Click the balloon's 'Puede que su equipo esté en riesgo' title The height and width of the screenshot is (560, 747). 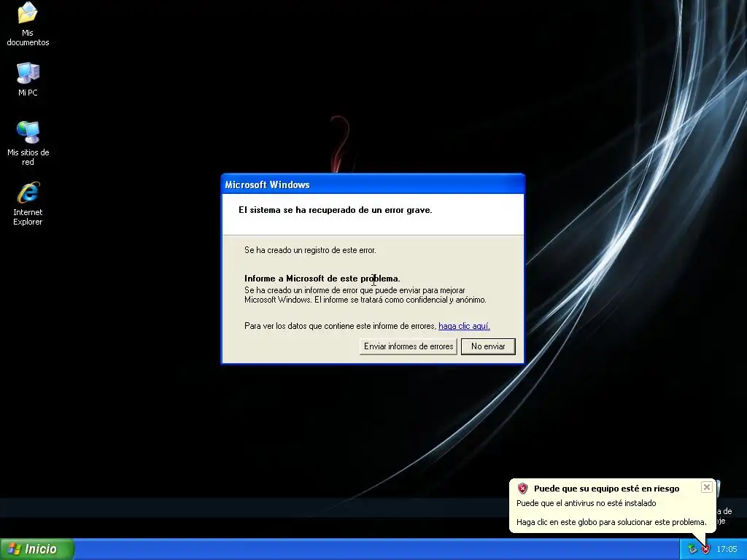click(x=606, y=489)
